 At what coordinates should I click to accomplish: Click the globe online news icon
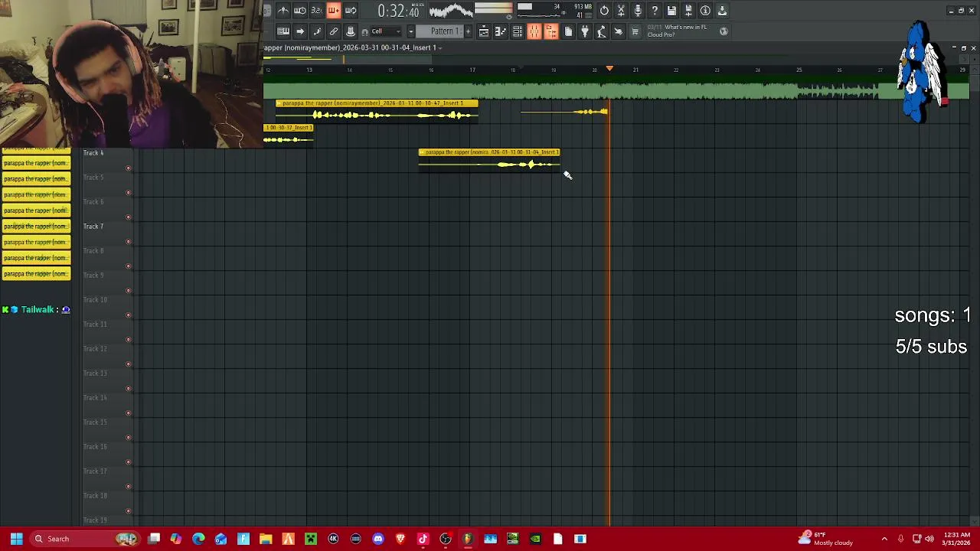[x=724, y=31]
